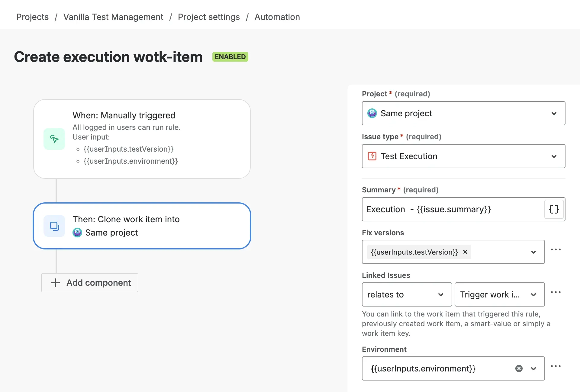Screen dimensions: 580x392
Task: Open more options for Fix versions
Action: click(x=556, y=249)
